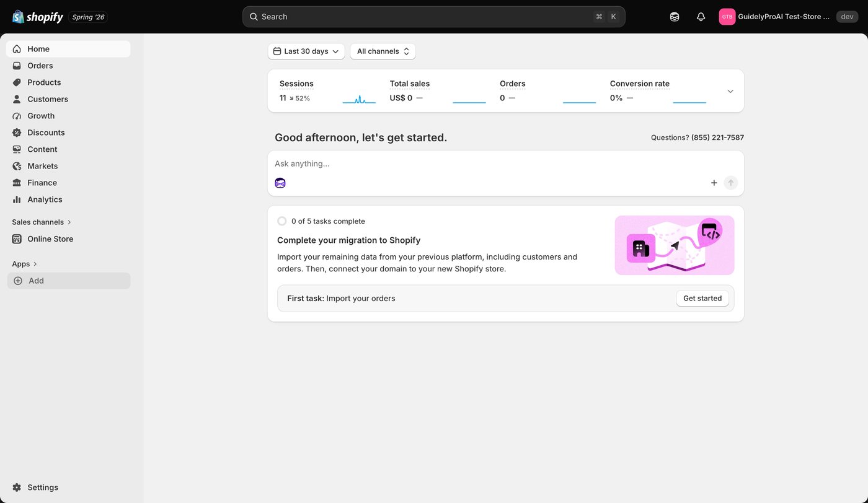Viewport: 868px width, 503px height.
Task: Click the GTB store avatar
Action: 727,17
